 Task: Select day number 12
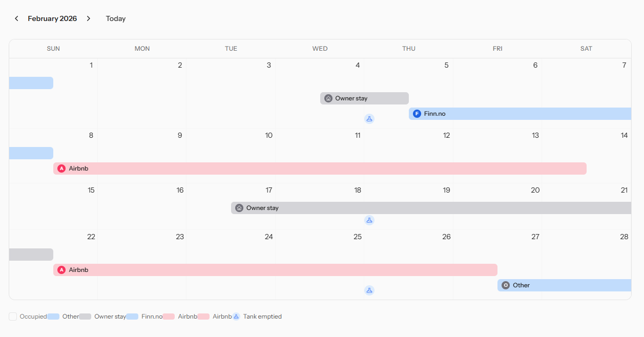click(x=446, y=135)
